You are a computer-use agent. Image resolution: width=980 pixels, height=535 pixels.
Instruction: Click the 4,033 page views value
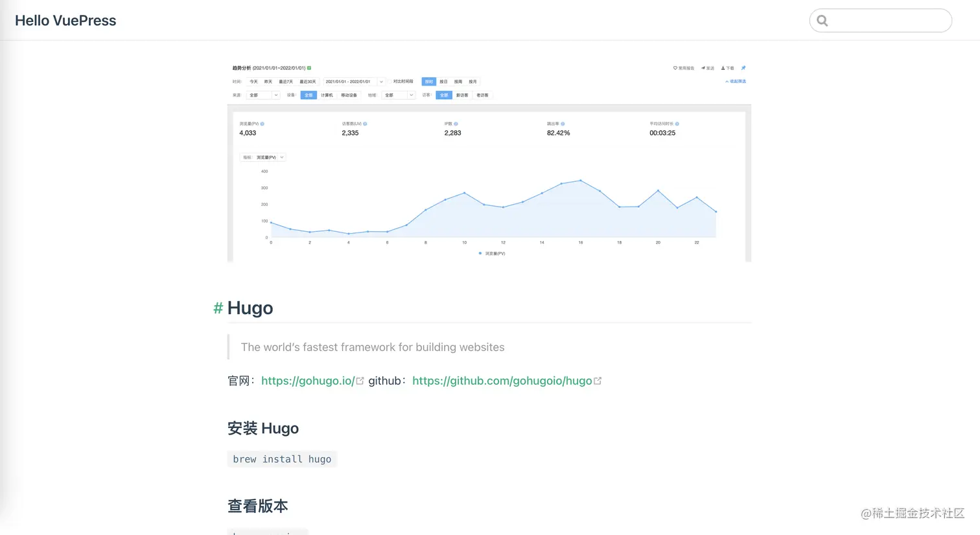coord(248,133)
